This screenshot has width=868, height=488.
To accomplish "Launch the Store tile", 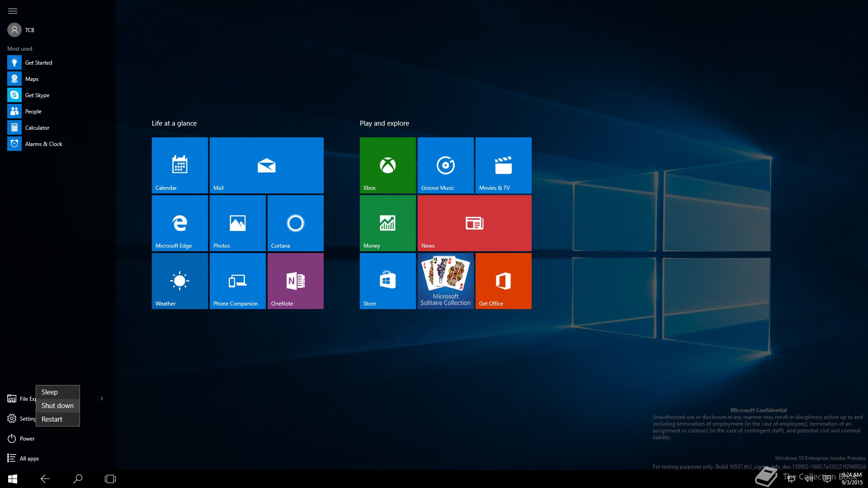I will 388,281.
